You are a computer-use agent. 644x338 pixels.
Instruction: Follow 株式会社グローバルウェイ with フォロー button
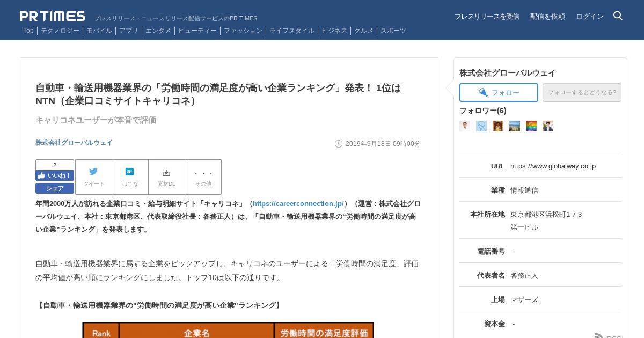click(x=499, y=92)
